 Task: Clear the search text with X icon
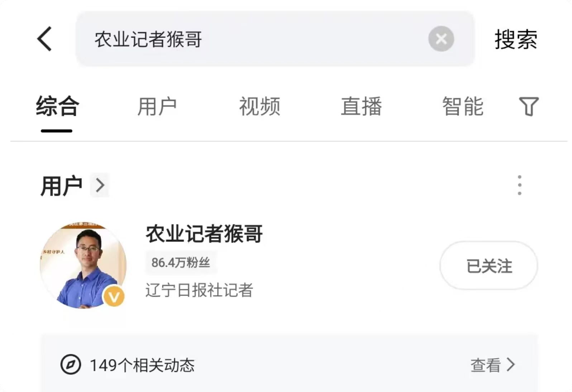pyautogui.click(x=441, y=39)
